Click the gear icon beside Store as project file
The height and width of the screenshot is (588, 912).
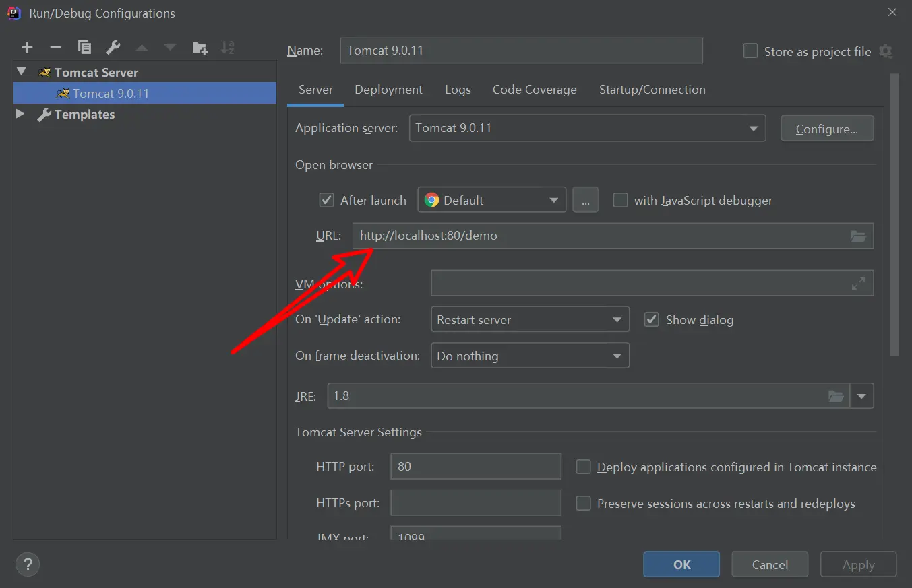[886, 51]
